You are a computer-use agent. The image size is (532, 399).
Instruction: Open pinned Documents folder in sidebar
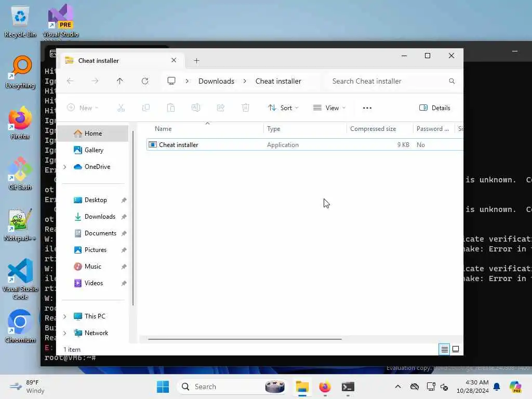pos(100,233)
